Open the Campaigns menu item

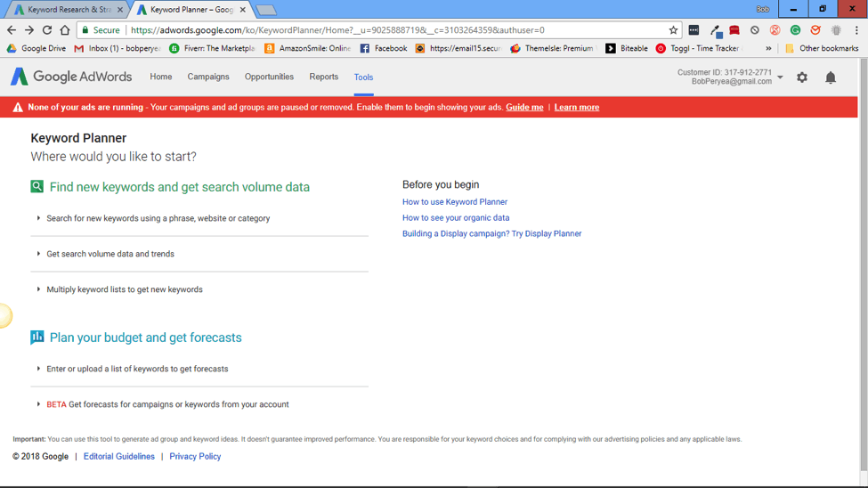(x=208, y=77)
